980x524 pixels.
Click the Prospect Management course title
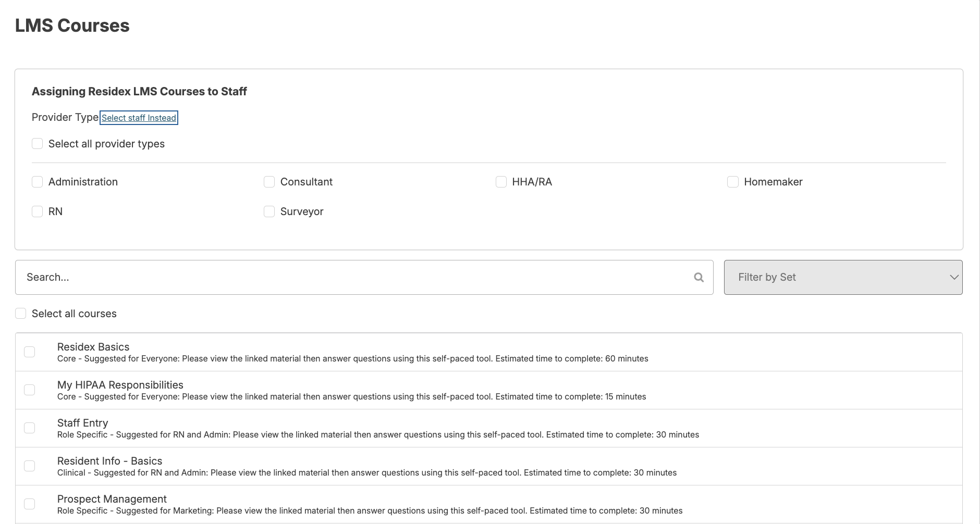tap(112, 499)
